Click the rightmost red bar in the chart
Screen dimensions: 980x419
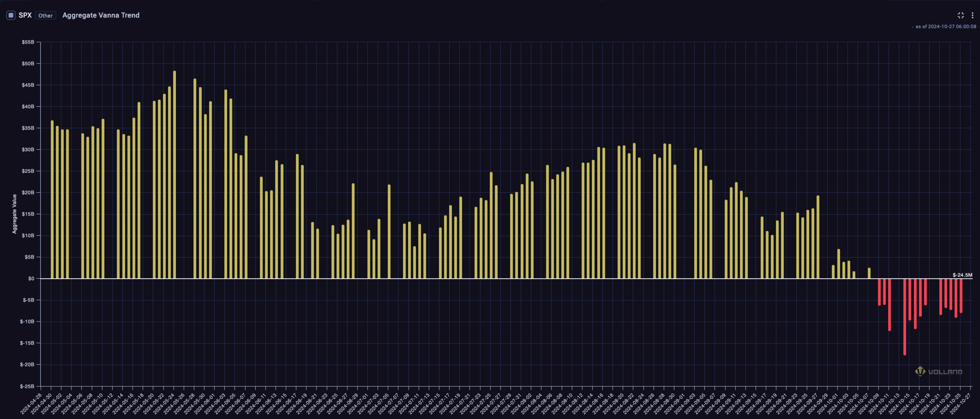tap(961, 295)
